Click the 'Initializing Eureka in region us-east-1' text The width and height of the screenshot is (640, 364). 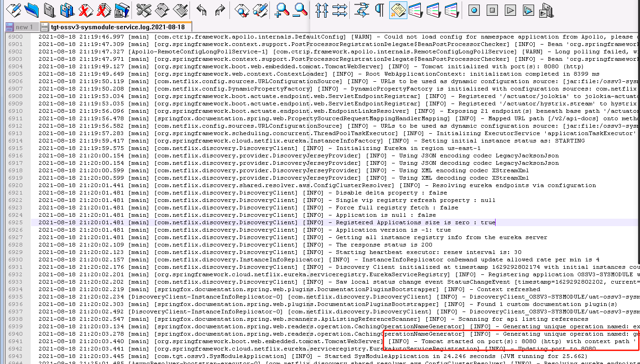408,148
